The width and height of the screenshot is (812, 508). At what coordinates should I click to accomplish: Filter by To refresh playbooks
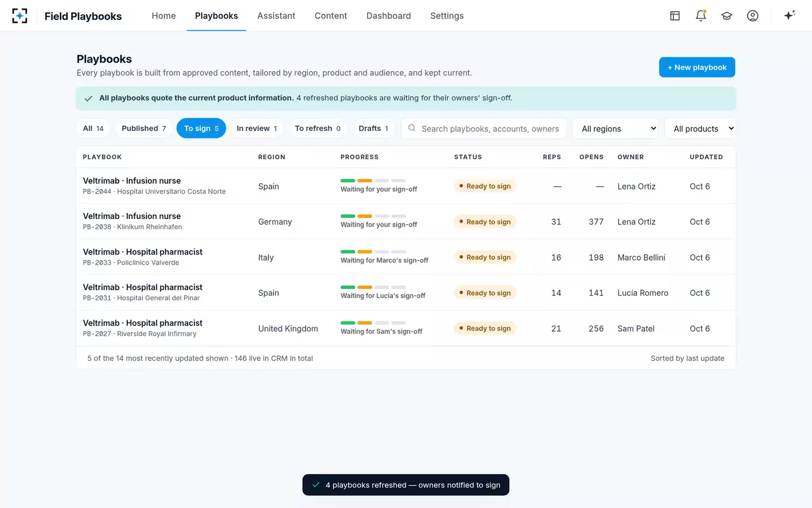pyautogui.click(x=318, y=128)
